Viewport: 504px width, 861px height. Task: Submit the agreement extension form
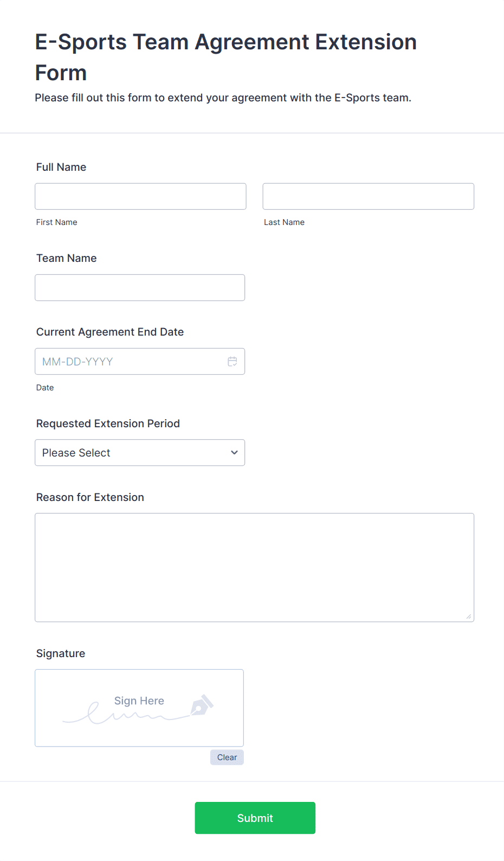[x=255, y=818]
